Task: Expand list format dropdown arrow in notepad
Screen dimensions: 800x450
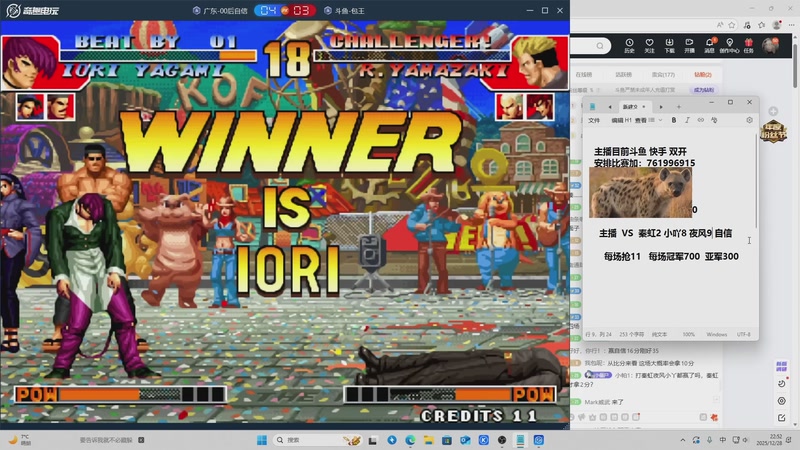Action: tap(660, 120)
